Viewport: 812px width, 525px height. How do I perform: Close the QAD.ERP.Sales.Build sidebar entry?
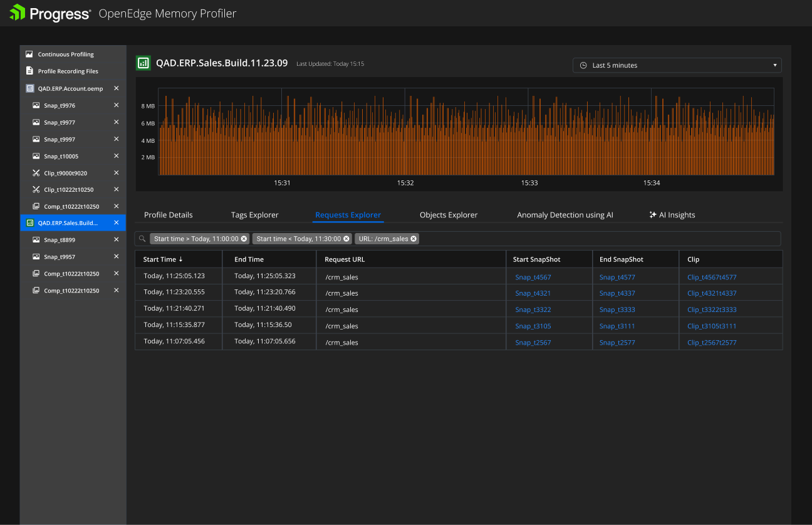116,222
